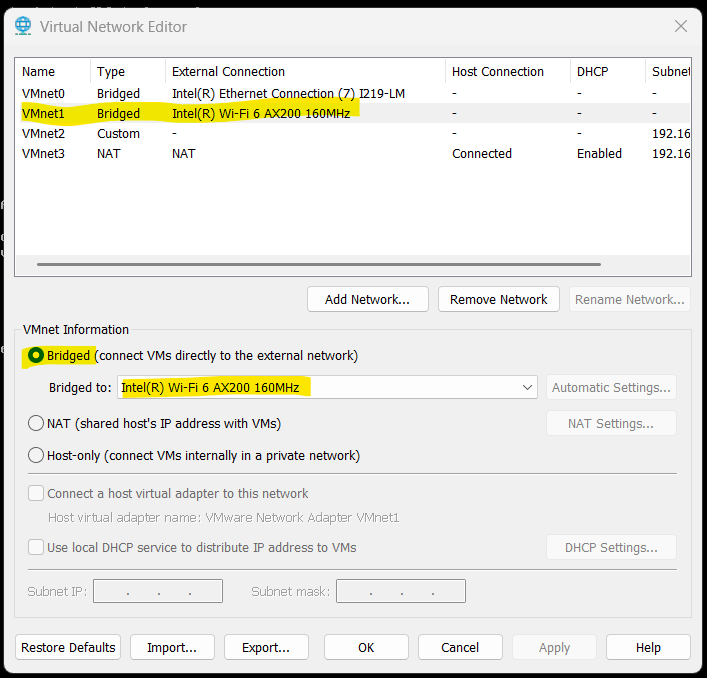
Task: Click Rename Network button
Action: point(629,299)
